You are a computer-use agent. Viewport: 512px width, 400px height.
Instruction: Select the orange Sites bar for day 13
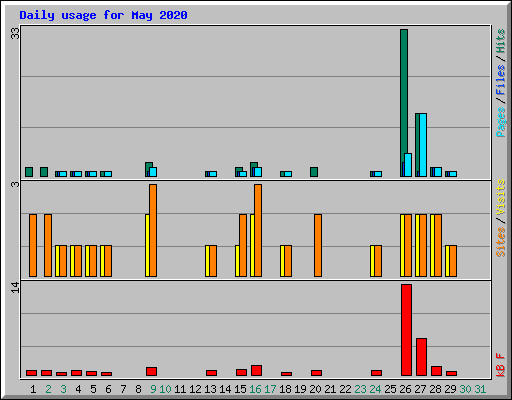tap(213, 261)
